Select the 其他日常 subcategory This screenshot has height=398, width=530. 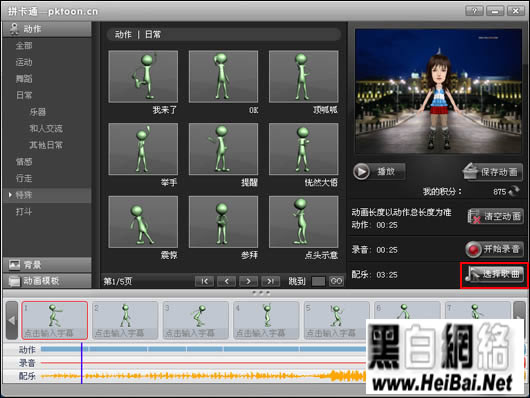click(46, 145)
